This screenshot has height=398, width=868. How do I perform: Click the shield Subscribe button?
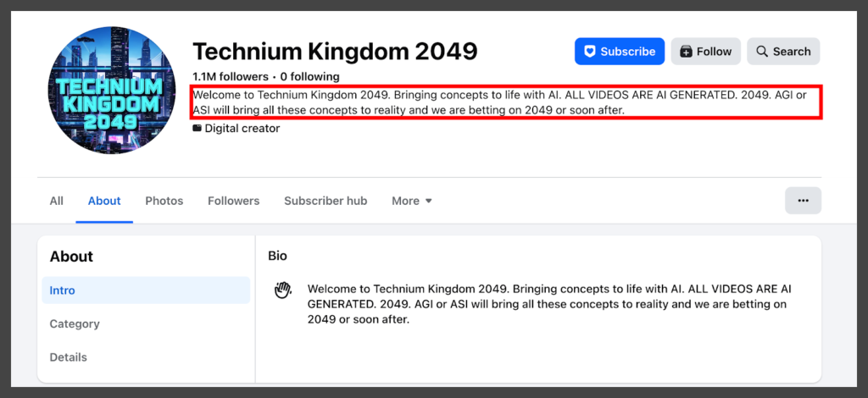tap(620, 52)
